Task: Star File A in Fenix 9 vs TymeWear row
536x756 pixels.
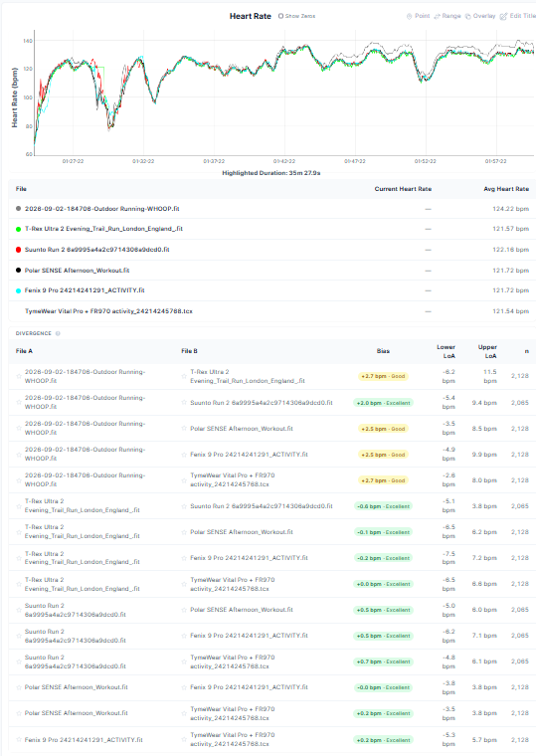Action: click(19, 740)
